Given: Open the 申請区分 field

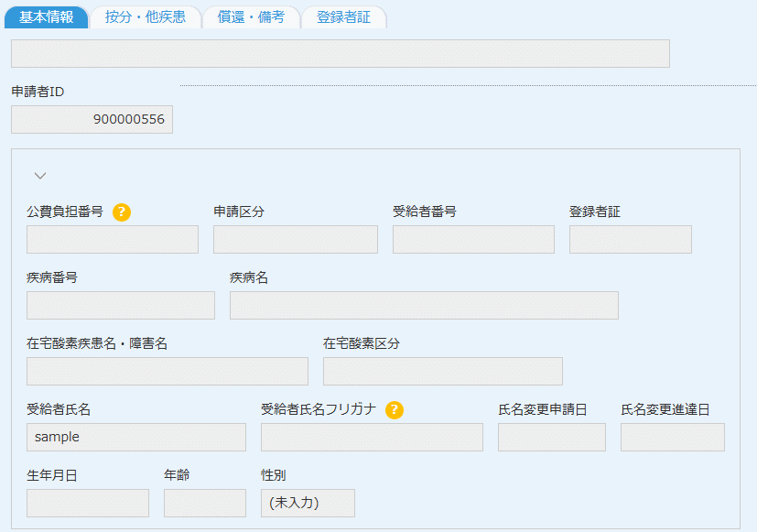Looking at the screenshot, I should click(x=295, y=240).
